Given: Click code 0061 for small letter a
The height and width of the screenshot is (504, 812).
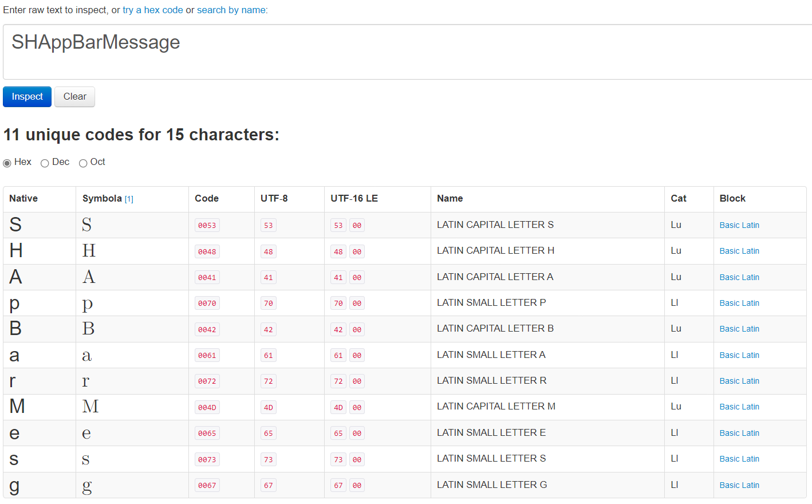Looking at the screenshot, I should (x=207, y=355).
